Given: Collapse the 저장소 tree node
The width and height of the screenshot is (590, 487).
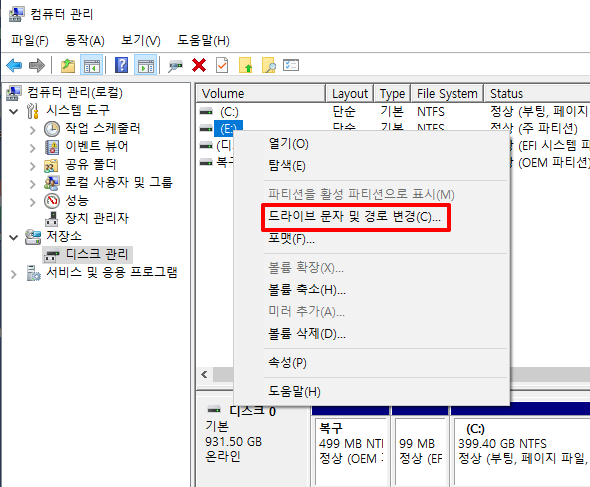Looking at the screenshot, I should (14, 237).
